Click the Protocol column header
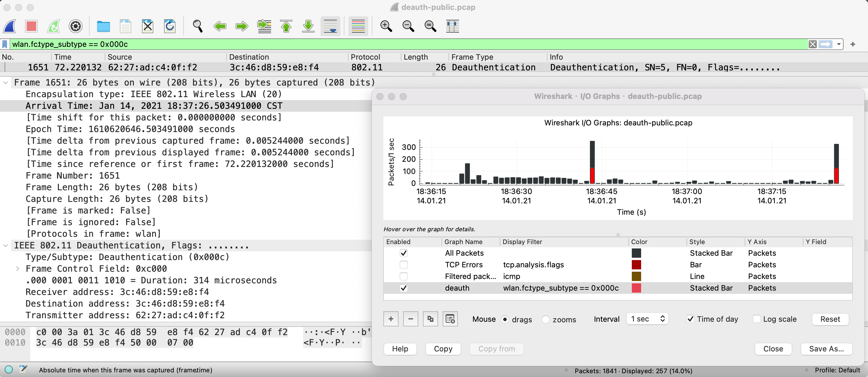 365,57
